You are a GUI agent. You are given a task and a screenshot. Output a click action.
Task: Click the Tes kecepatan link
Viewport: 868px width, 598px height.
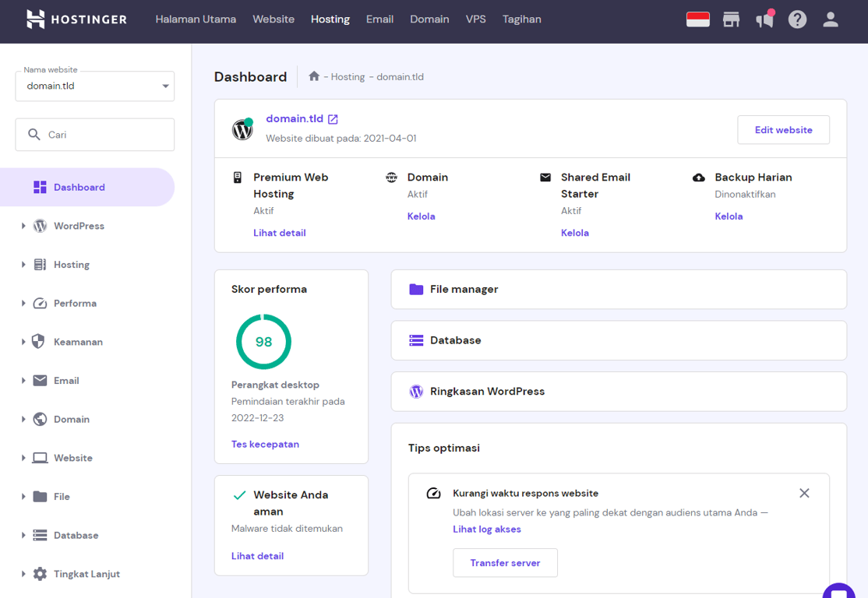pos(265,444)
